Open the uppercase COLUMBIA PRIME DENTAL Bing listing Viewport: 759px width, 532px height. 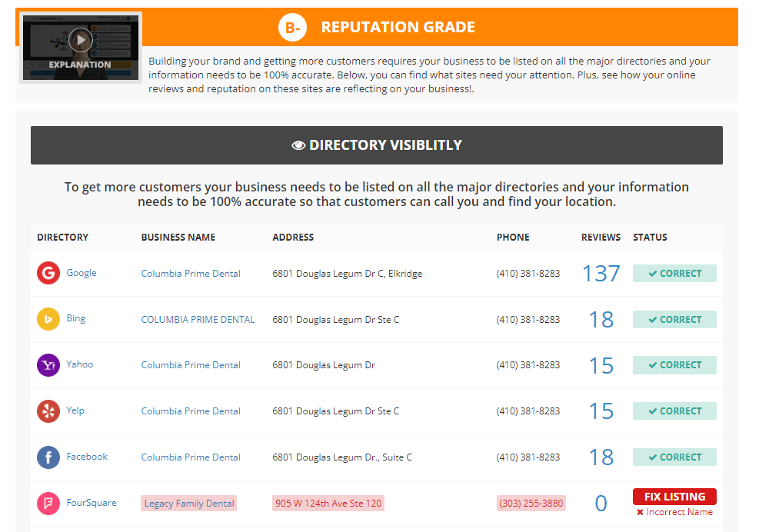[198, 320]
